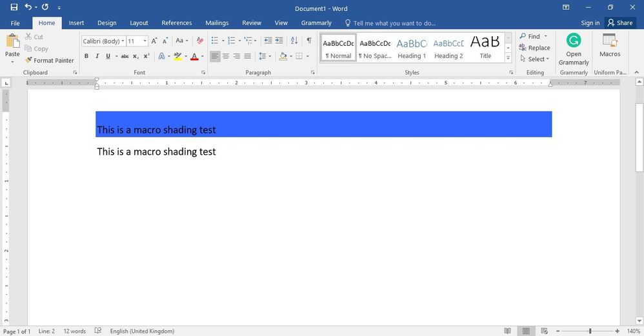Open Change Case dropdown

(181, 41)
